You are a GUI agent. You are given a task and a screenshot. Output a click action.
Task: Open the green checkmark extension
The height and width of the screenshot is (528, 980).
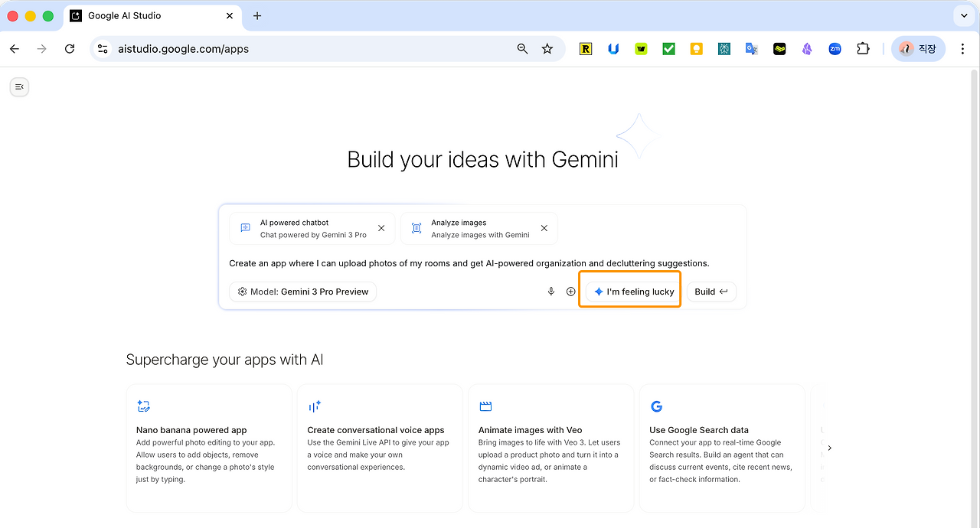(x=668, y=49)
